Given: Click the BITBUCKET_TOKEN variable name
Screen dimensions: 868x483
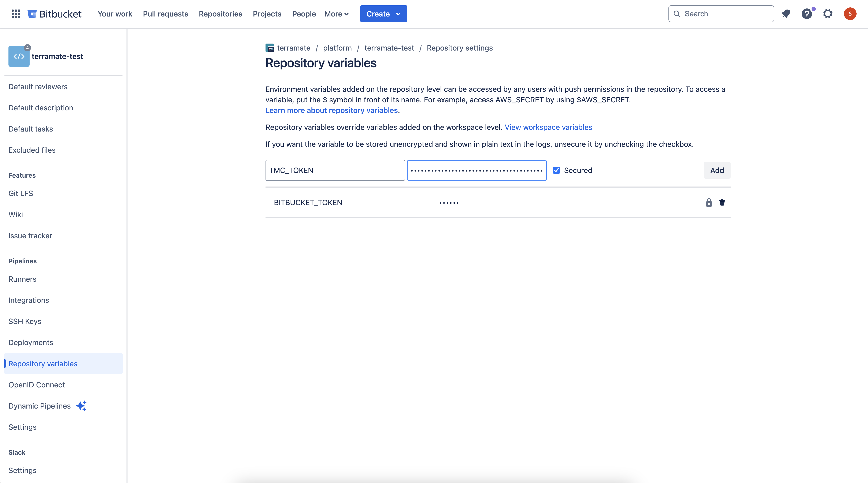Looking at the screenshot, I should pyautogui.click(x=308, y=203).
